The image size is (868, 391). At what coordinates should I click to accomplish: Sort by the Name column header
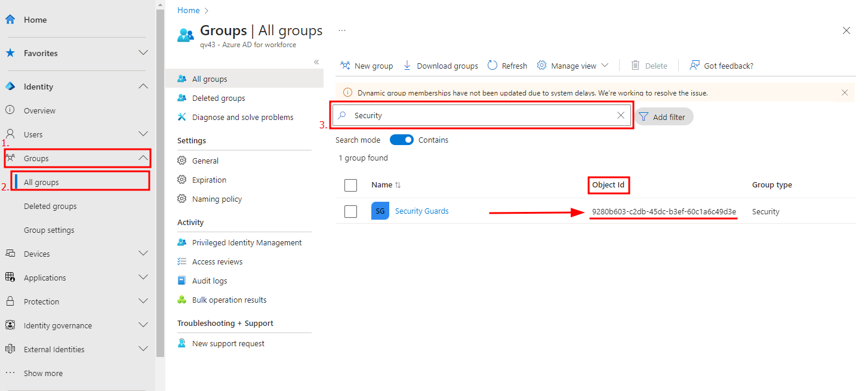coord(386,185)
